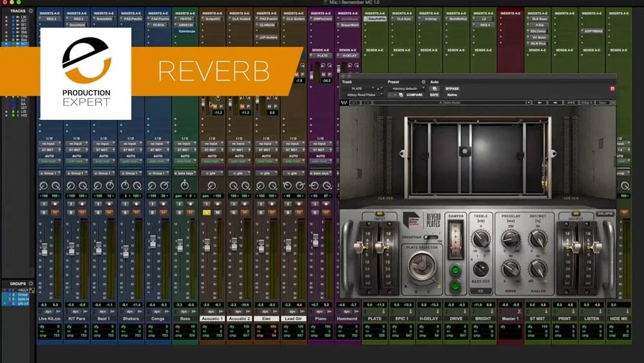
Task: Click the lower green Damper button
Action: pos(455,286)
